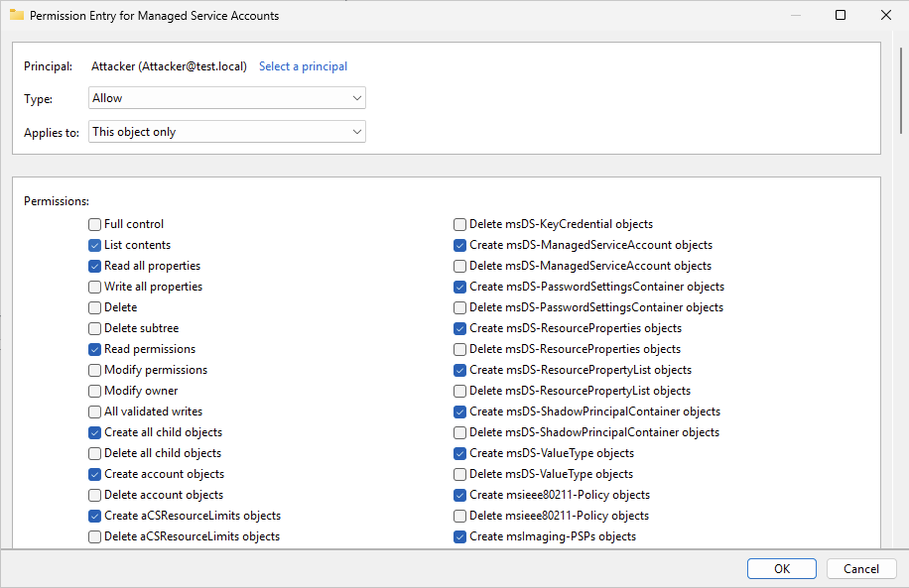Click the folder icon in the title bar
Image resolution: width=909 pixels, height=588 pixels.
(x=18, y=15)
